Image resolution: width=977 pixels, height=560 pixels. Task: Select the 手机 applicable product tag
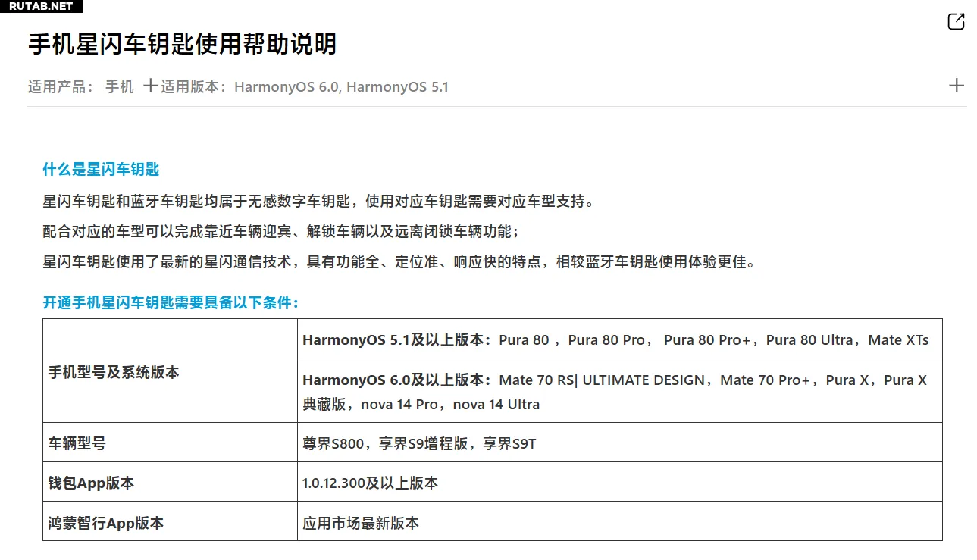(119, 86)
